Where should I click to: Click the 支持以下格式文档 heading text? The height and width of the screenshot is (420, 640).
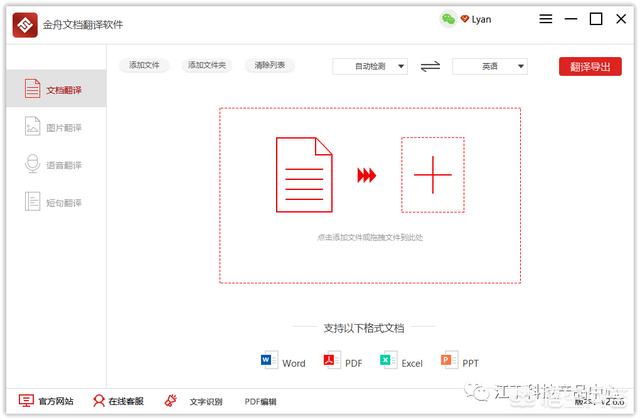(364, 328)
